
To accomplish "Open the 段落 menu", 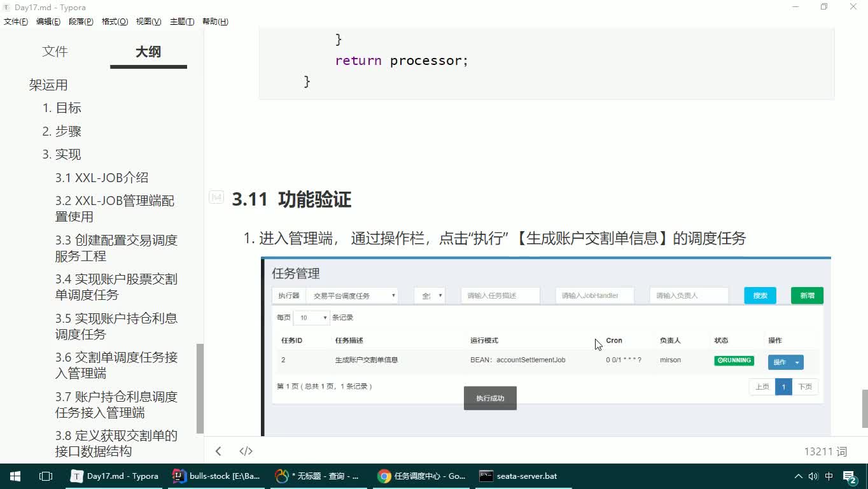I will coord(81,22).
